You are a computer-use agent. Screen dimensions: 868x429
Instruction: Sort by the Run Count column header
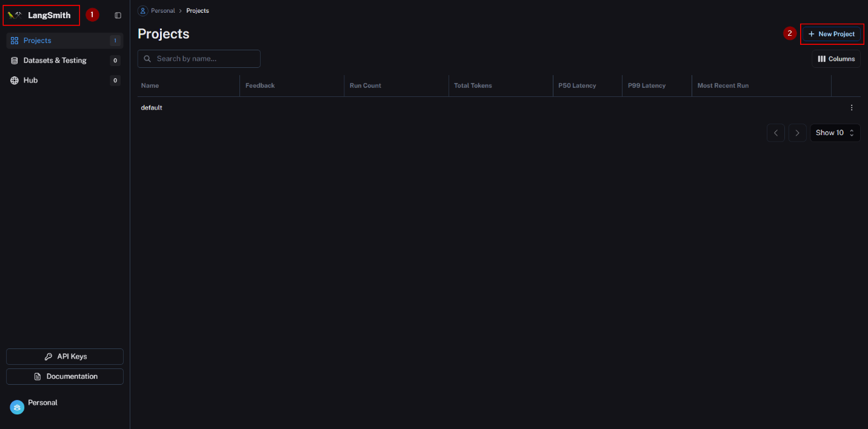366,85
